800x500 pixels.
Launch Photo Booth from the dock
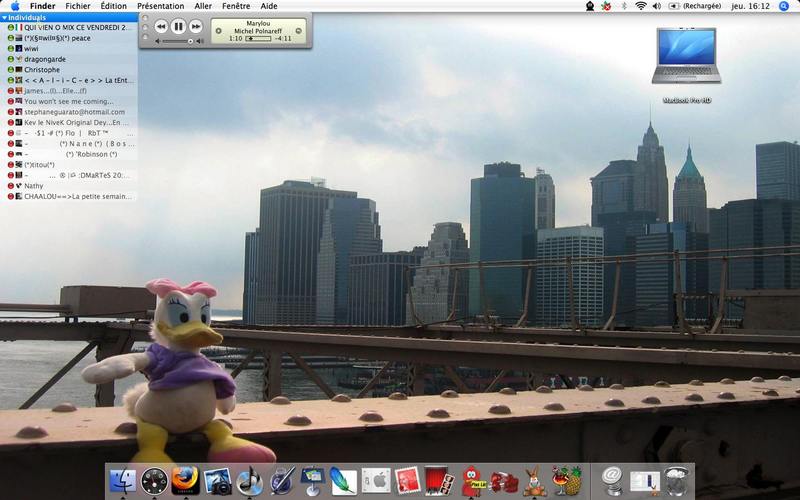(x=439, y=481)
